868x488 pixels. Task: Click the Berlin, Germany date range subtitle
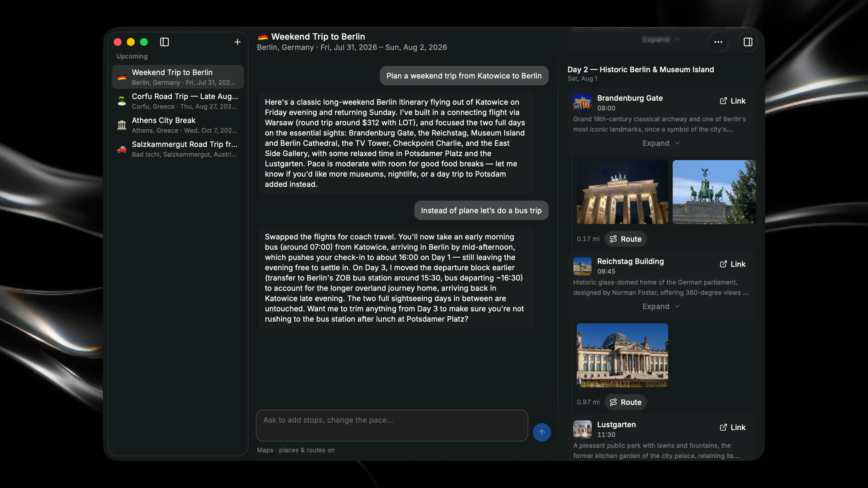click(352, 47)
